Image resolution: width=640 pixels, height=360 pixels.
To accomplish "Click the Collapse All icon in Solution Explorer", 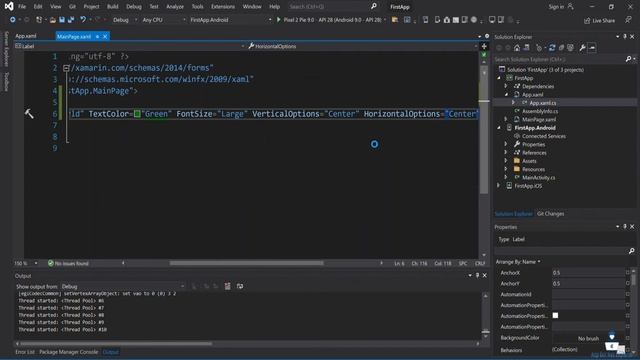I will (561, 48).
